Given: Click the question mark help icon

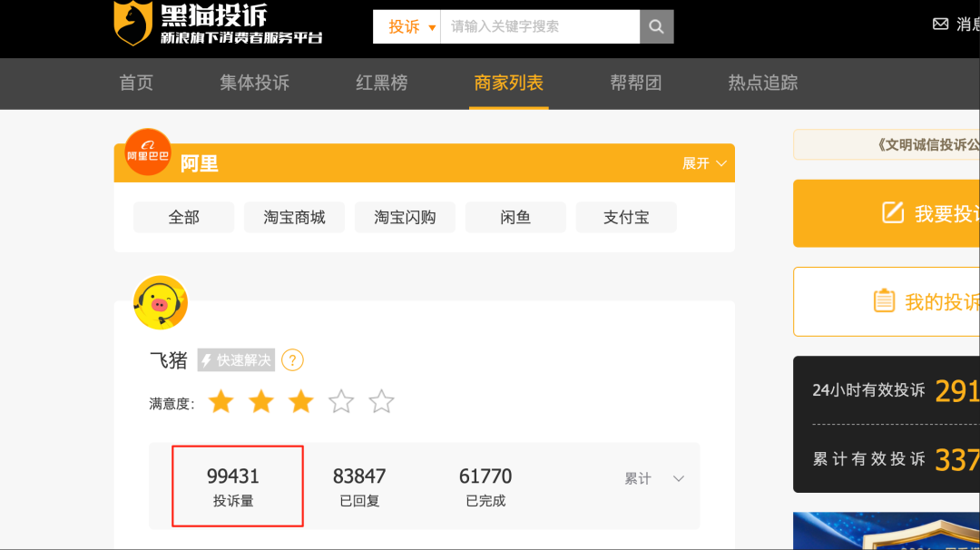Looking at the screenshot, I should click(292, 360).
